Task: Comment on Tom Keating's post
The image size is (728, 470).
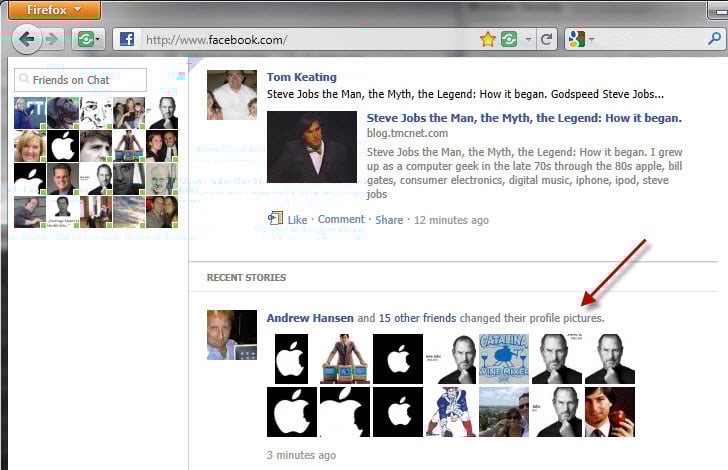Action: [x=341, y=220]
